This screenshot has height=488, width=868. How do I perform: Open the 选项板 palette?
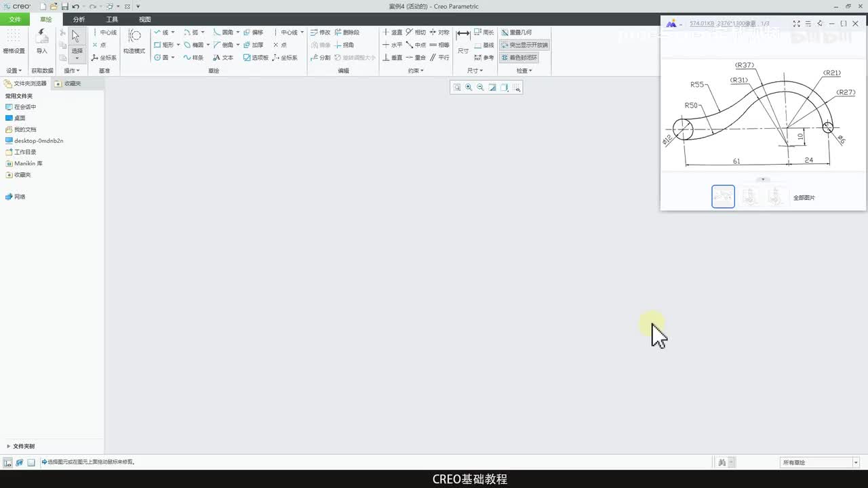click(x=256, y=58)
